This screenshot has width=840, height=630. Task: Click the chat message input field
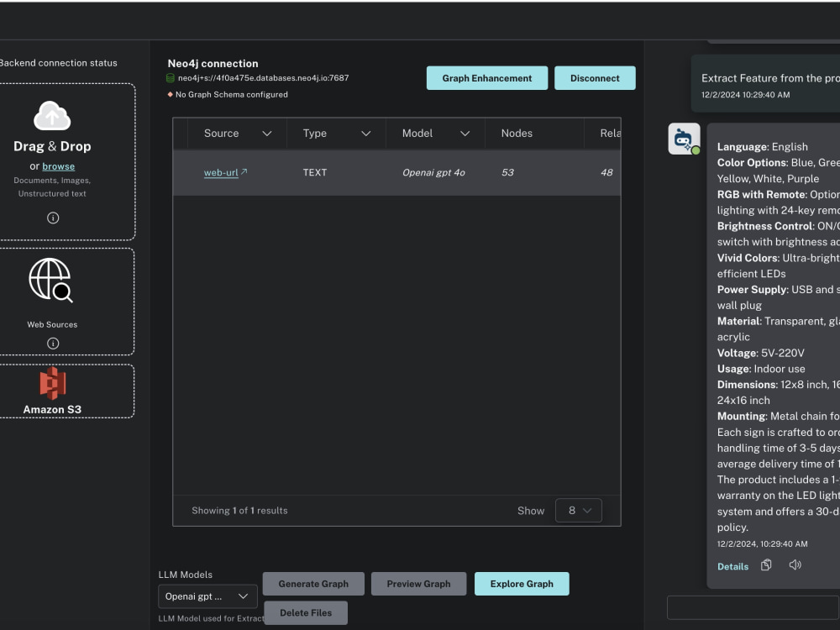pos(753,607)
